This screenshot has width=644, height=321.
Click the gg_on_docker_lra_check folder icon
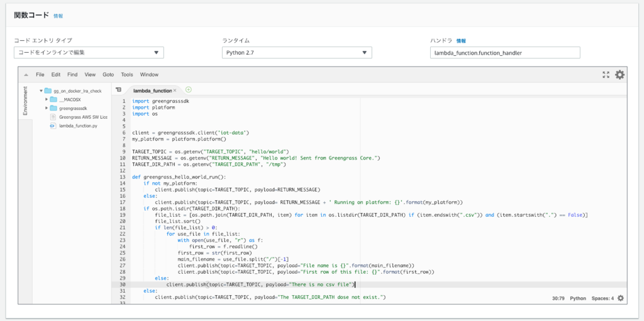pos(48,90)
